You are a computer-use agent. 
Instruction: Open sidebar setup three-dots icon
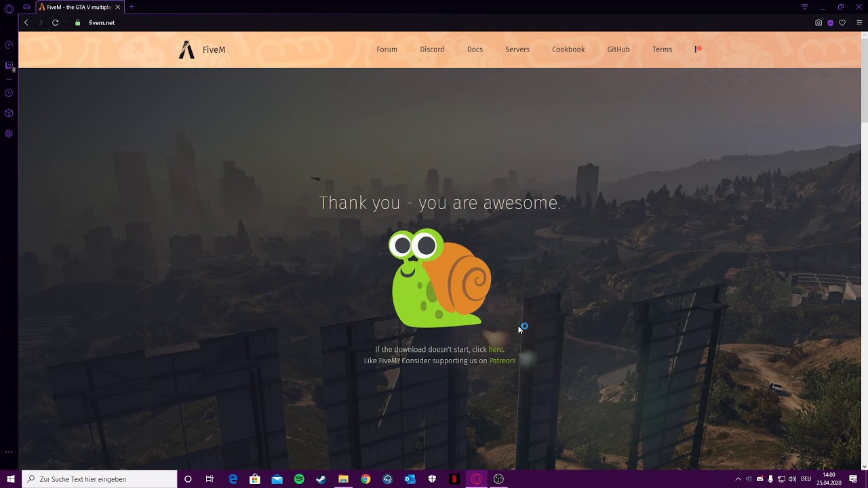point(9,451)
